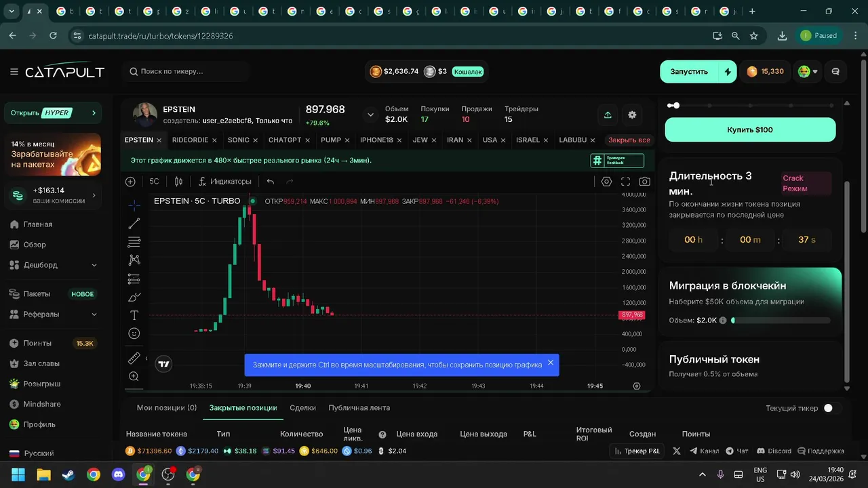
Task: Open the Indicators menu
Action: (x=224, y=182)
